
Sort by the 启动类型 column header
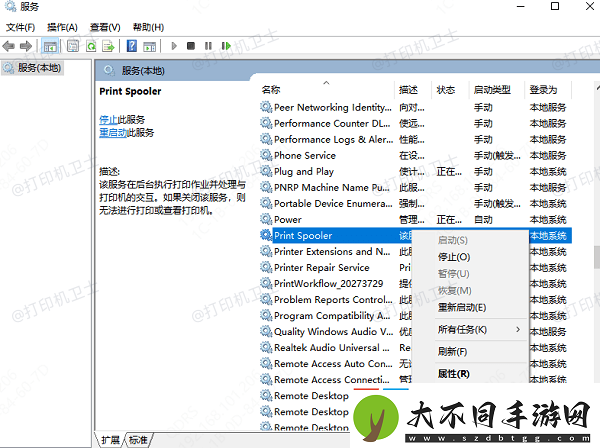coord(492,90)
